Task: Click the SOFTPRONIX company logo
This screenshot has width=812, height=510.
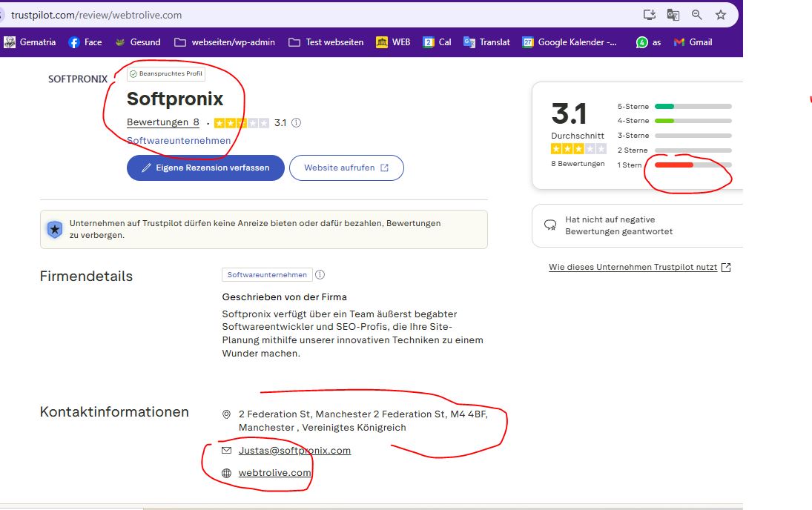Action: click(x=78, y=79)
